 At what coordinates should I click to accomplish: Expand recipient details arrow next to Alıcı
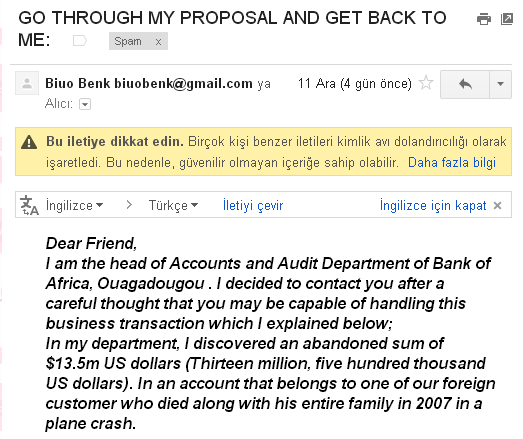click(85, 104)
